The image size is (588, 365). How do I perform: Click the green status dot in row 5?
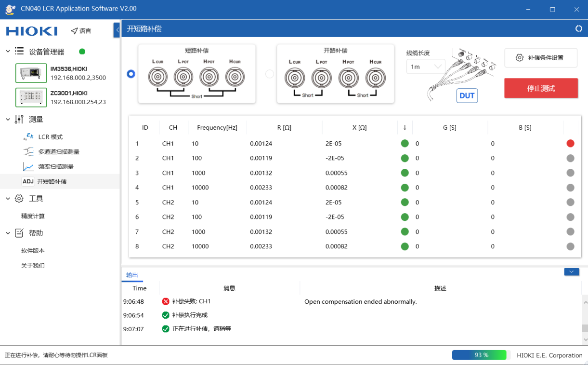pos(405,203)
